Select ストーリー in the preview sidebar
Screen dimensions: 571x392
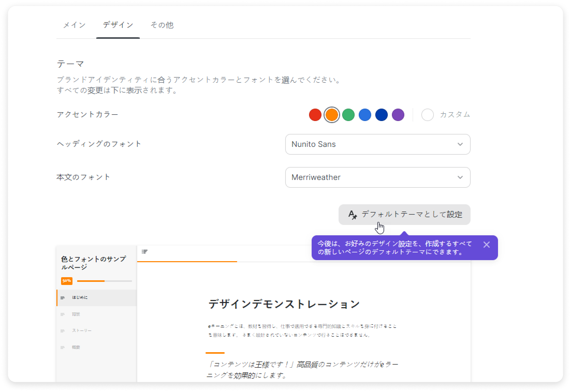(x=97, y=331)
